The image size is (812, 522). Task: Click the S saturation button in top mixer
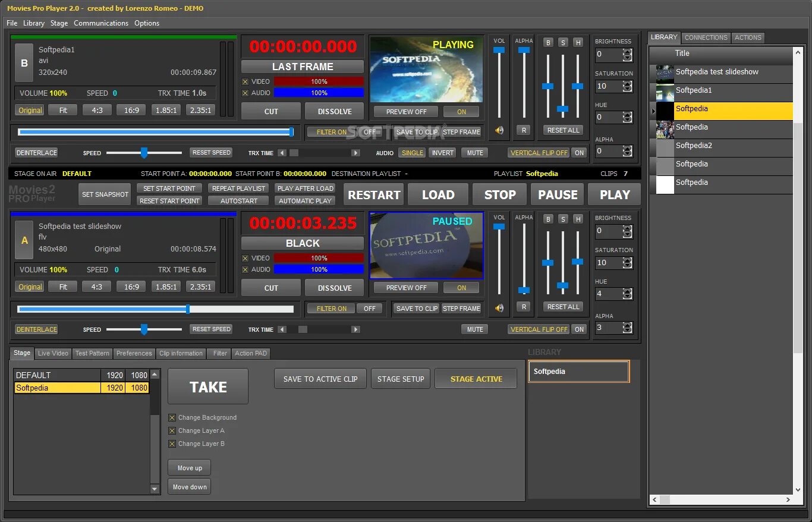pos(563,42)
